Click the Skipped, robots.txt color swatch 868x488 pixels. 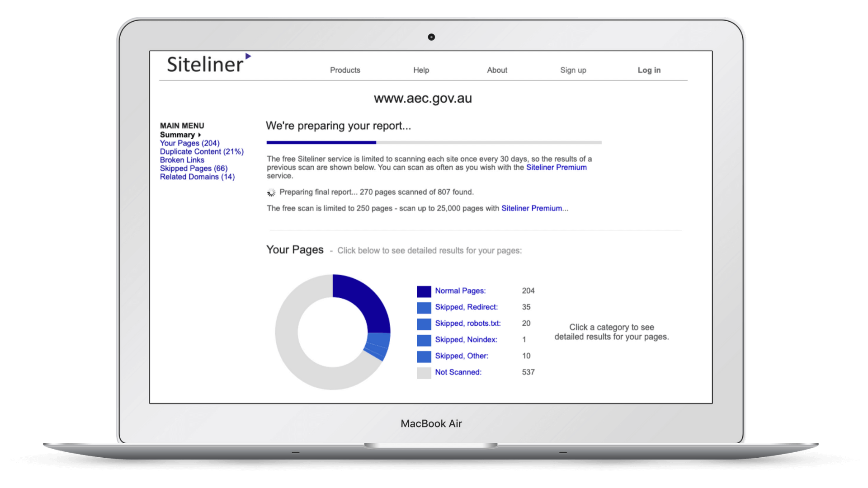(424, 324)
